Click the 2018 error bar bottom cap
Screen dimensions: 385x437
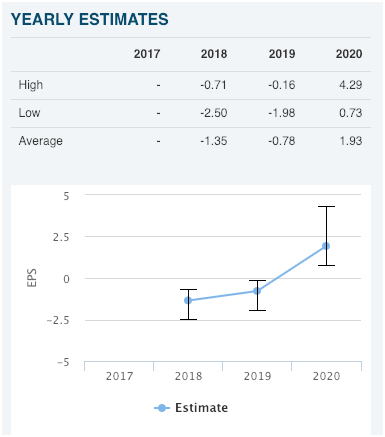pyautogui.click(x=188, y=319)
